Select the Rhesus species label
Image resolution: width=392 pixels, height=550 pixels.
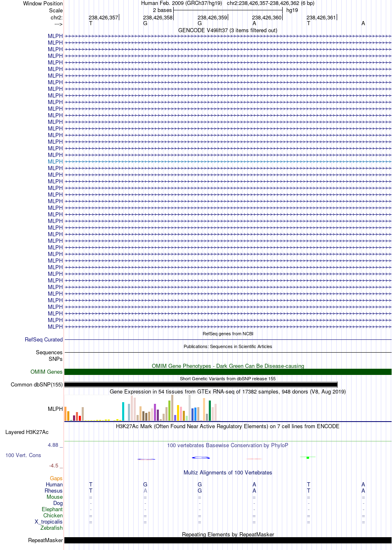[54, 491]
